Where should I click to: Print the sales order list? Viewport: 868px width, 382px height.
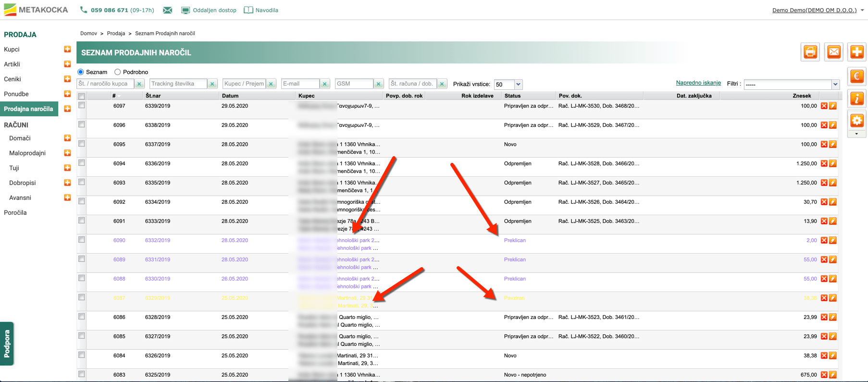click(810, 52)
